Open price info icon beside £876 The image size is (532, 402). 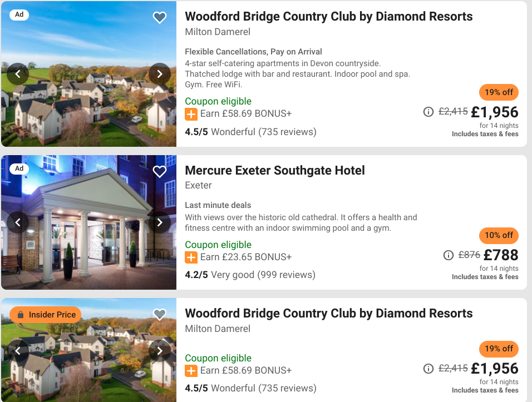coord(448,255)
